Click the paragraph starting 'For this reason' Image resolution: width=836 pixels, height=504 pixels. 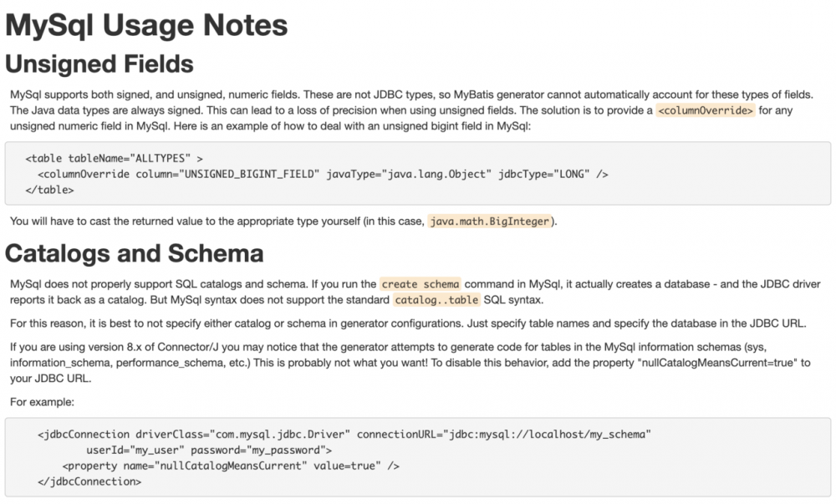click(408, 323)
